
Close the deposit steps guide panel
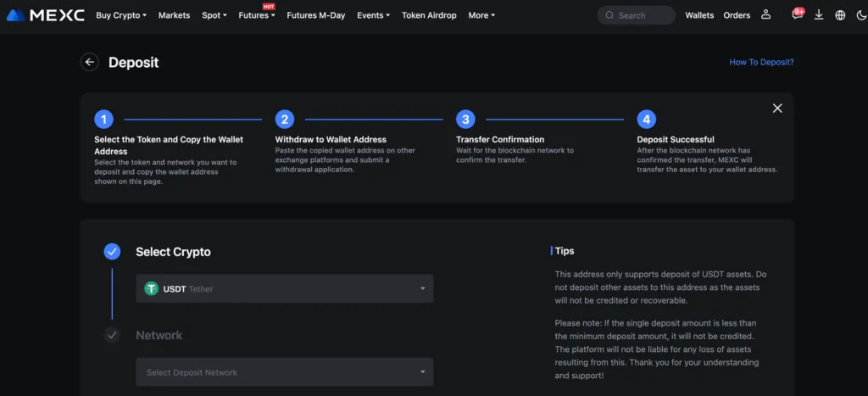(x=777, y=108)
